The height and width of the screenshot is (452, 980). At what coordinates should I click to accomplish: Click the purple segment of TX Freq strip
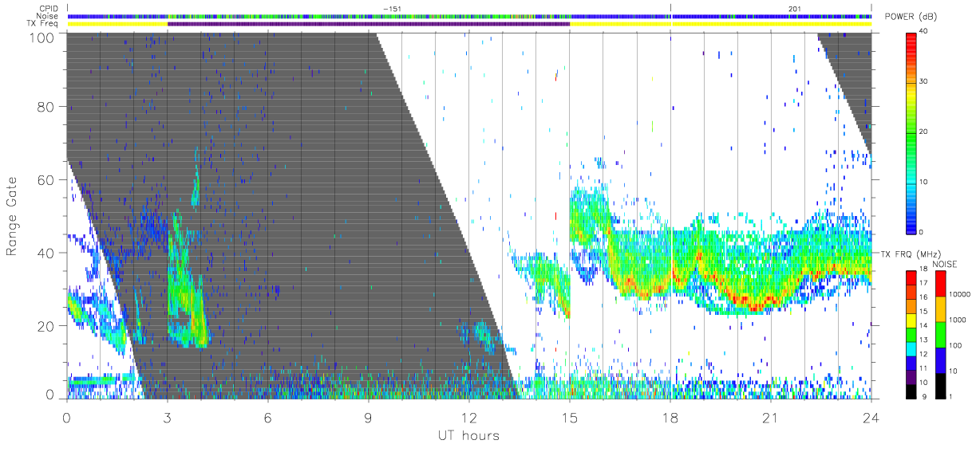pos(369,24)
